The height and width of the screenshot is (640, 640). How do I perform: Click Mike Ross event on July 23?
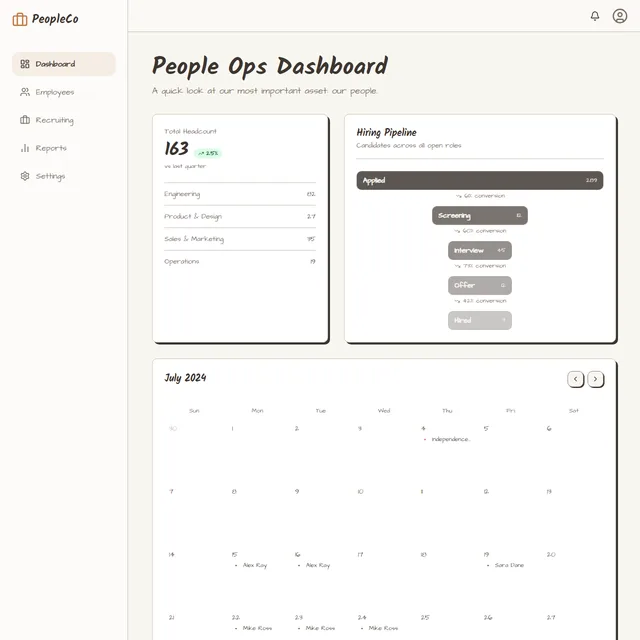tap(316, 628)
